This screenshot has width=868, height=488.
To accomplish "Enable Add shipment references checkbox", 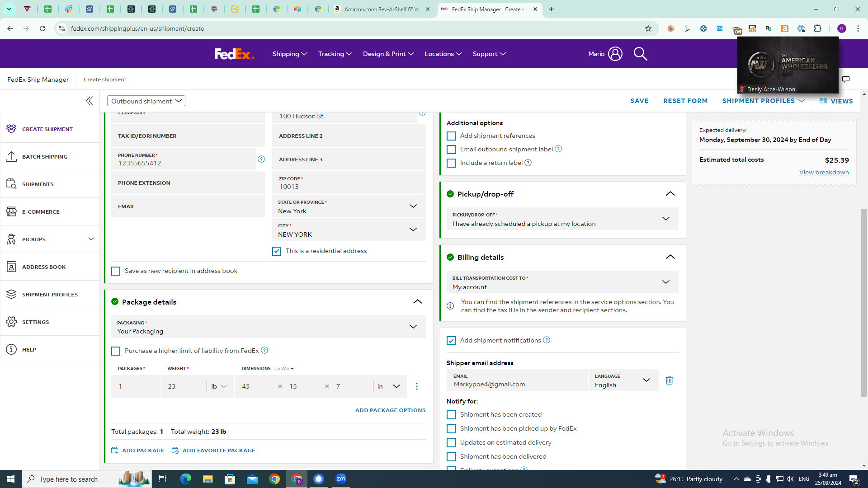I will (451, 136).
